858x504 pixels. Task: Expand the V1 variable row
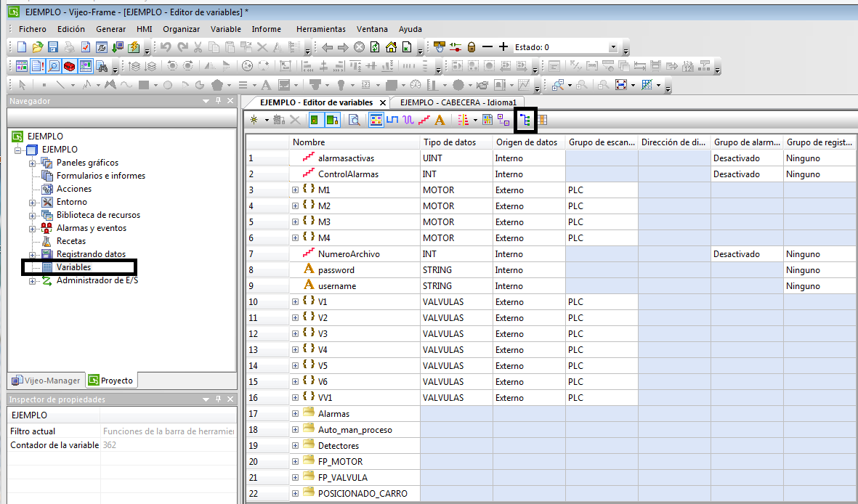point(295,301)
